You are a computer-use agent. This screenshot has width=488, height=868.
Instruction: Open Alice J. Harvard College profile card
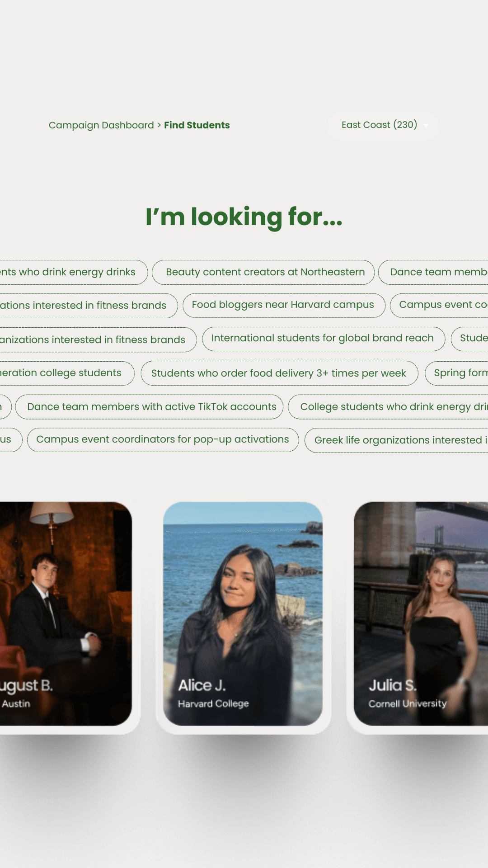point(243,613)
